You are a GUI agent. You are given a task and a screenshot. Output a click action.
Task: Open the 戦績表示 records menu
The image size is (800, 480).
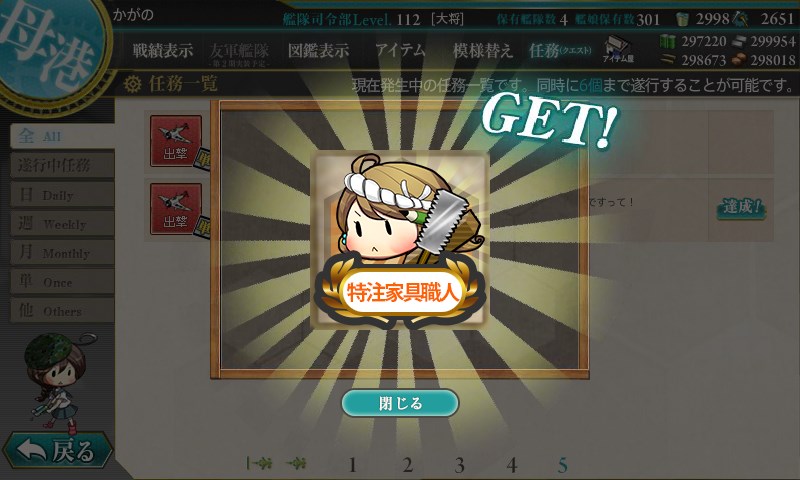tap(163, 50)
